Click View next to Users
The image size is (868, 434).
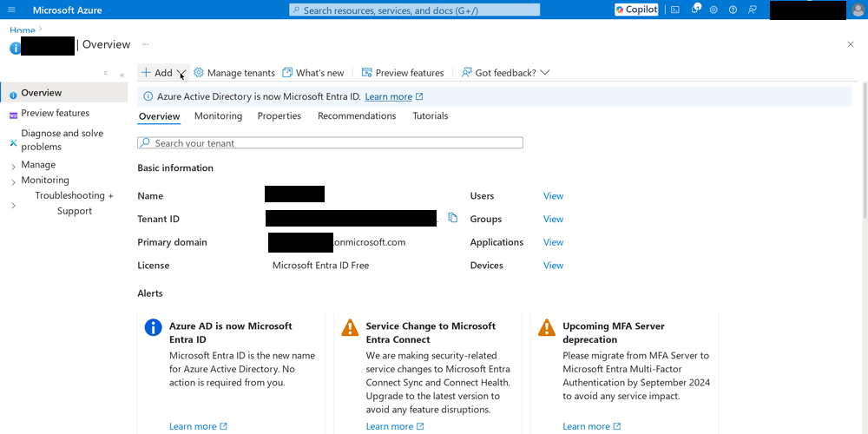point(553,196)
